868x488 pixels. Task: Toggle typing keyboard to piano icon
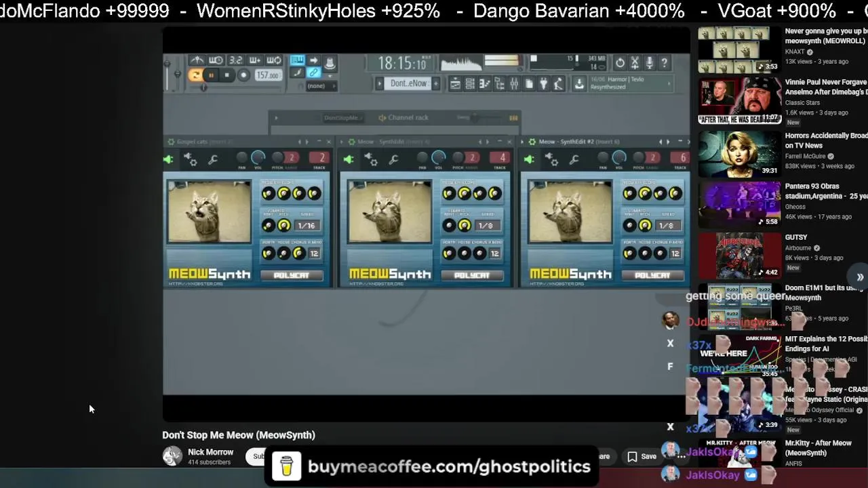tap(297, 61)
